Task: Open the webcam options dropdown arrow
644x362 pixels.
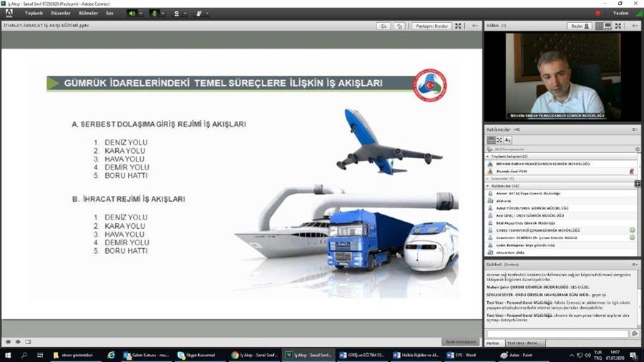Action: [x=185, y=13]
